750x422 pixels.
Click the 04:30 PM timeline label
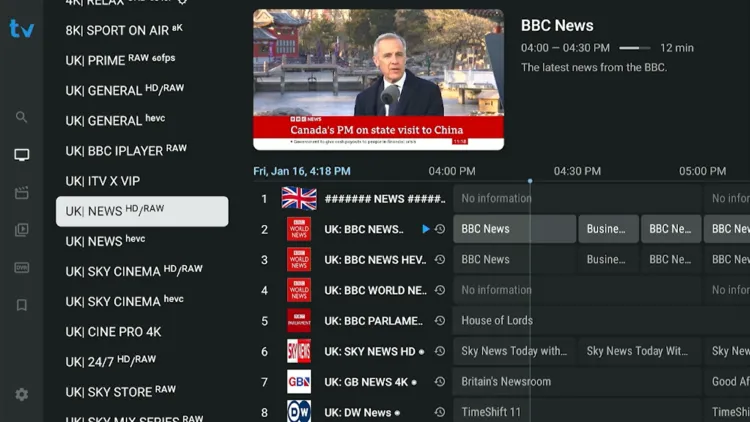click(577, 171)
